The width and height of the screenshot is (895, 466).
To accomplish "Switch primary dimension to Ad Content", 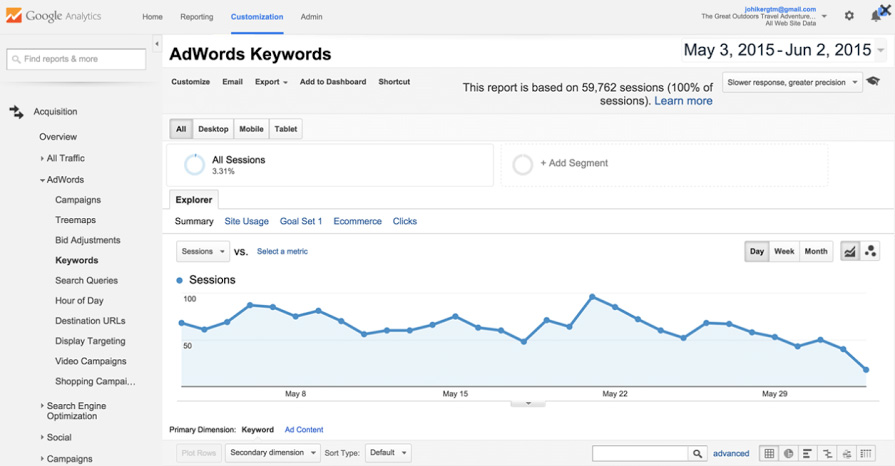I will (304, 429).
